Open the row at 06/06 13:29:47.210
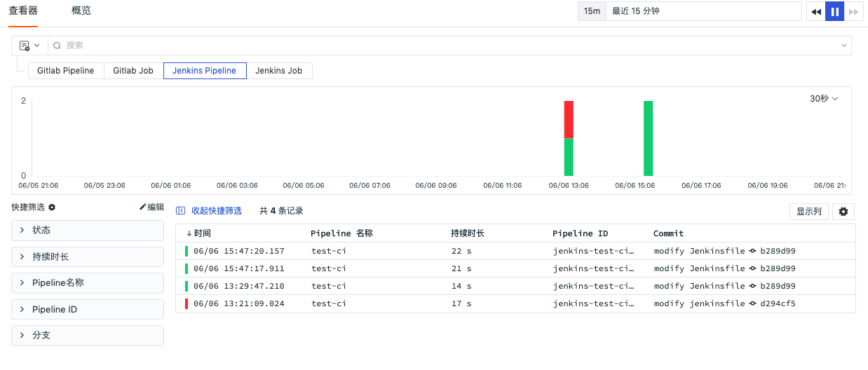This screenshot has height=370, width=868. tap(515, 286)
